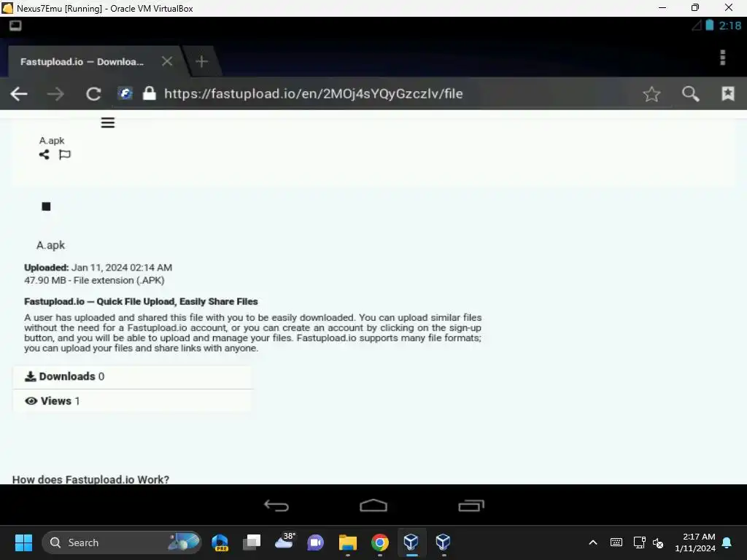Image resolution: width=747 pixels, height=560 pixels.
Task: Show hidden system tray icons
Action: tap(593, 542)
